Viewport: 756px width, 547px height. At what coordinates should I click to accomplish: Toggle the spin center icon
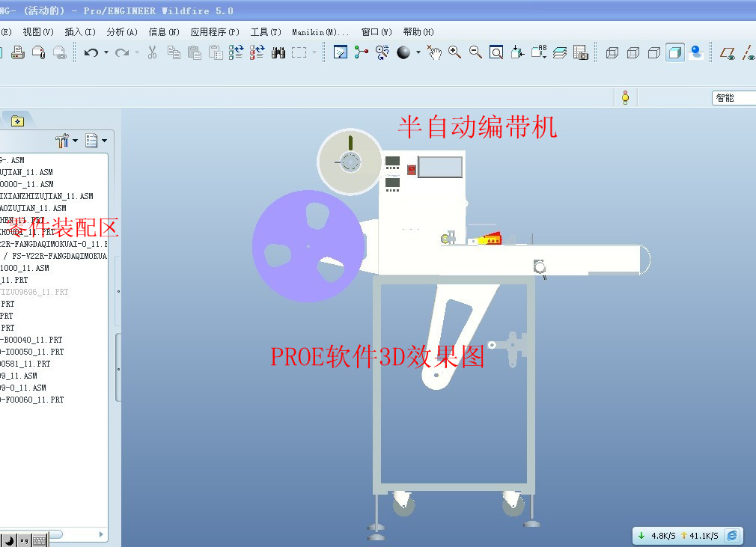click(x=361, y=52)
